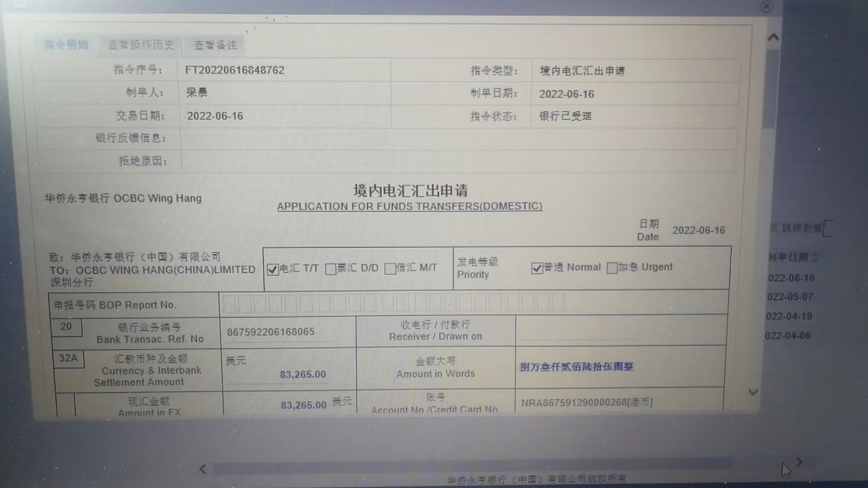868x488 pixels.
Task: Click the Receiver / Drawn on value field
Action: (x=621, y=331)
